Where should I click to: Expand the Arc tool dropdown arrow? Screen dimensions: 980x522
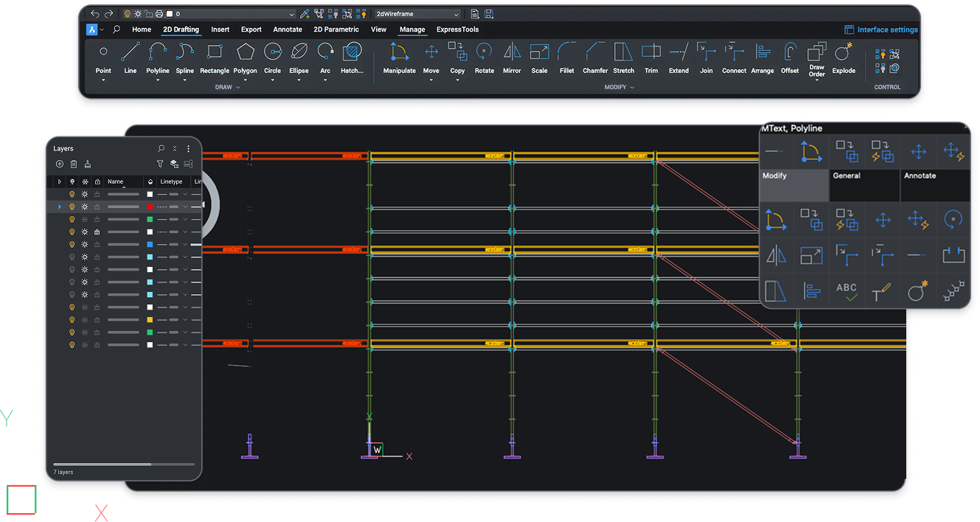(x=325, y=80)
